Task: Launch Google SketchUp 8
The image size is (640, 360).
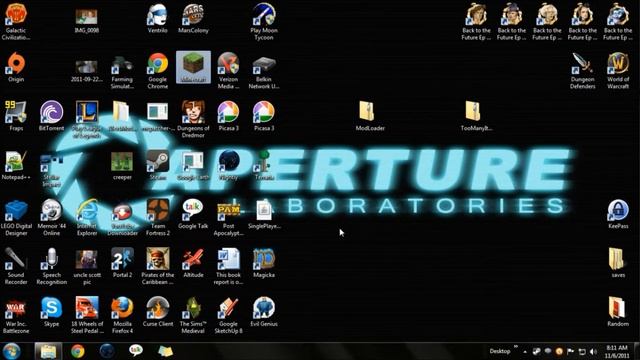Action: pos(228,316)
